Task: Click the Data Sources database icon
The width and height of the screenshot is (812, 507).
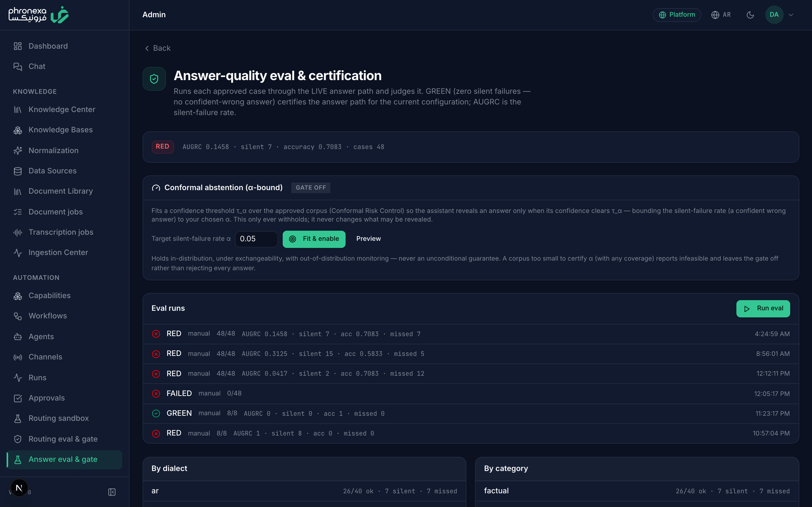Action: 18,171
